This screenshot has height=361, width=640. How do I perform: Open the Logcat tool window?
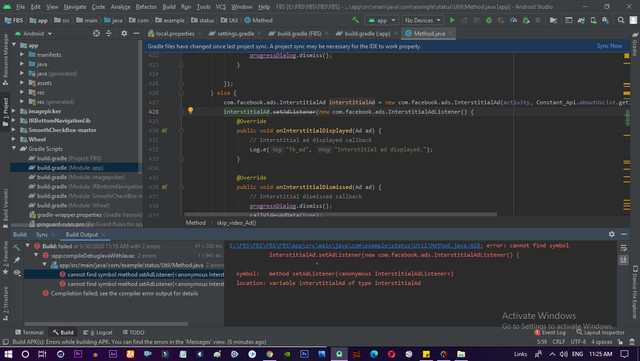coord(98,332)
